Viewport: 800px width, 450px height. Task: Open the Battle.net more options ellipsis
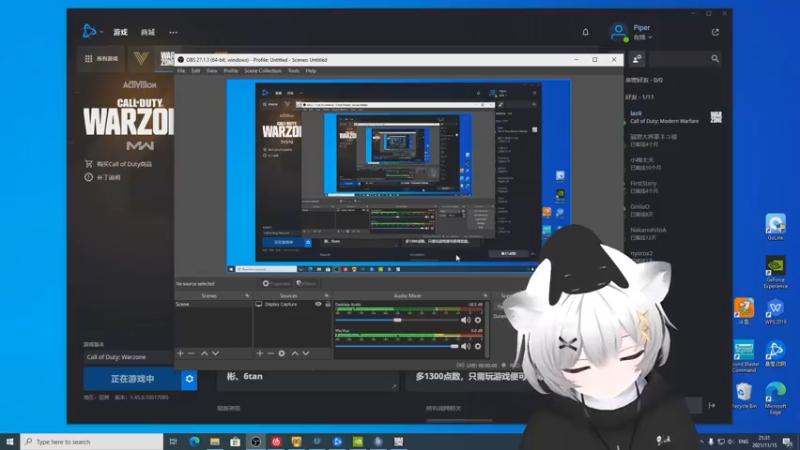tap(173, 32)
